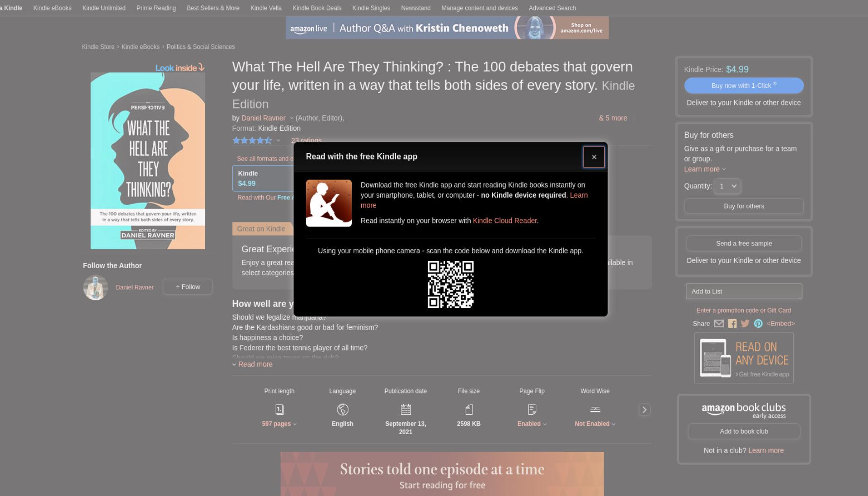868x496 pixels.
Task: Click Daniel Ravner name in Follow section
Action: pyautogui.click(x=135, y=287)
